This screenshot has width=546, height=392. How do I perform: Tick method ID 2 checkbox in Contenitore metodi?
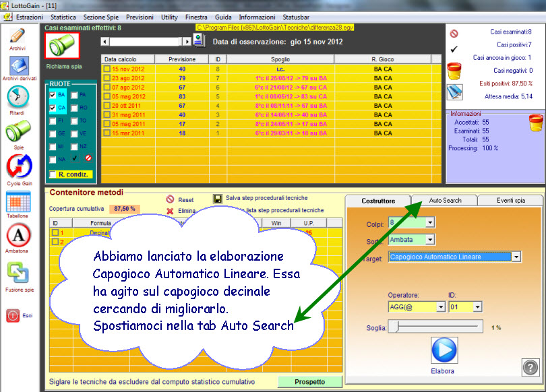click(x=55, y=242)
